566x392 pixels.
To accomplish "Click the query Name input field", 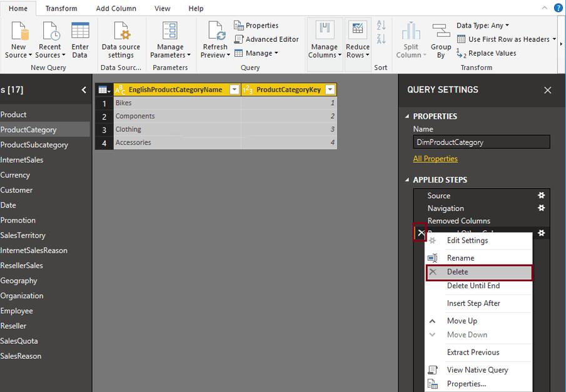I will 482,142.
